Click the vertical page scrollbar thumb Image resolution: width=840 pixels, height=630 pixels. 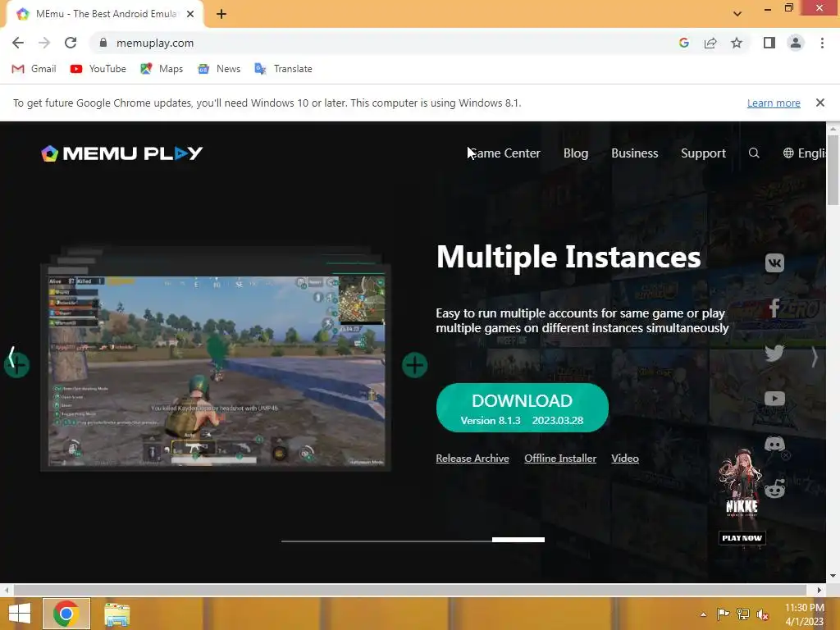[833, 171]
